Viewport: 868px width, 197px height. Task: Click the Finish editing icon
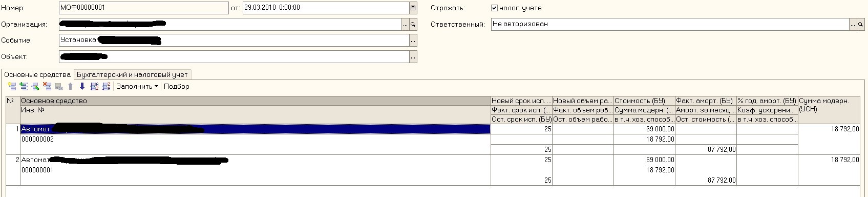[58, 86]
